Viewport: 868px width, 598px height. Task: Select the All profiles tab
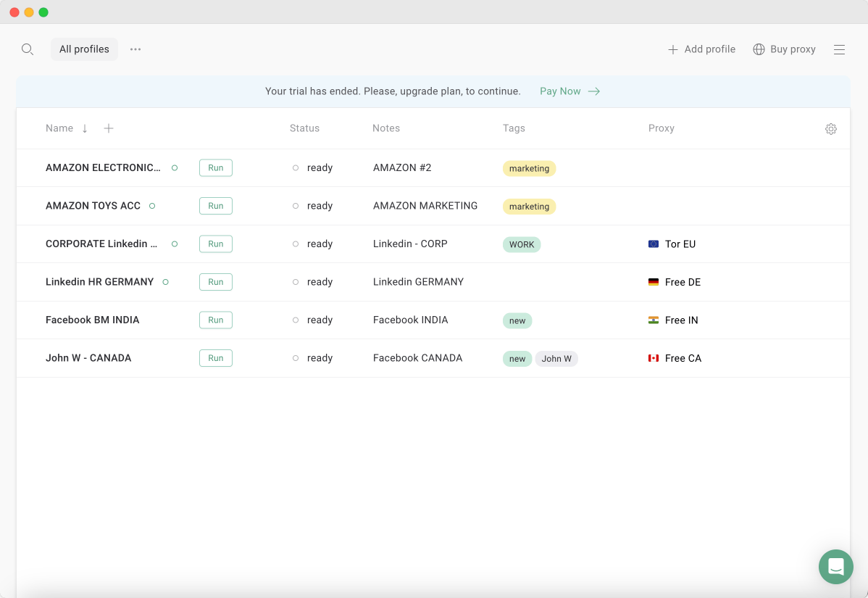(x=84, y=49)
